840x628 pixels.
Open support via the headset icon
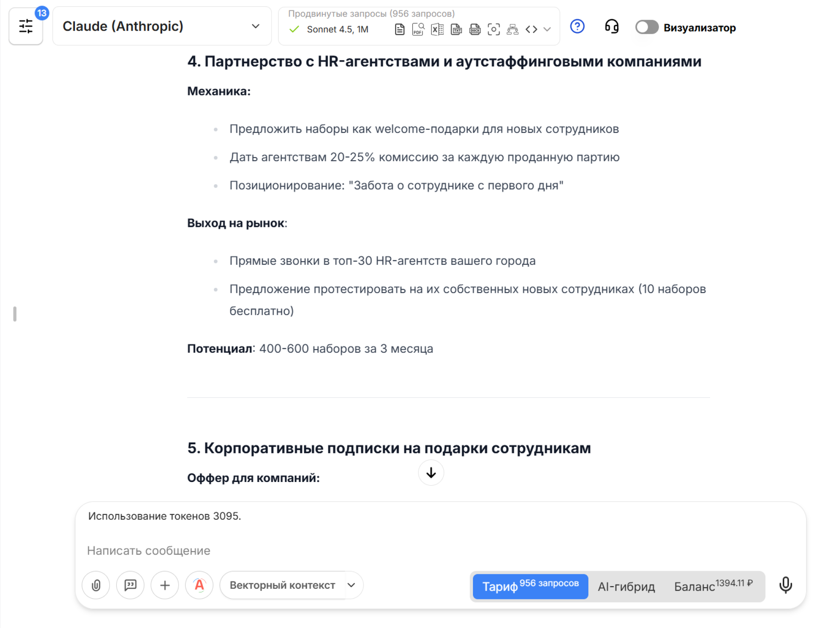[x=612, y=27]
